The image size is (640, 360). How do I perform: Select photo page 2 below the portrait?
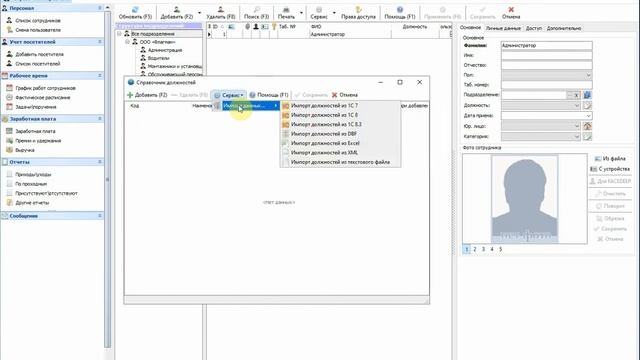click(x=475, y=249)
